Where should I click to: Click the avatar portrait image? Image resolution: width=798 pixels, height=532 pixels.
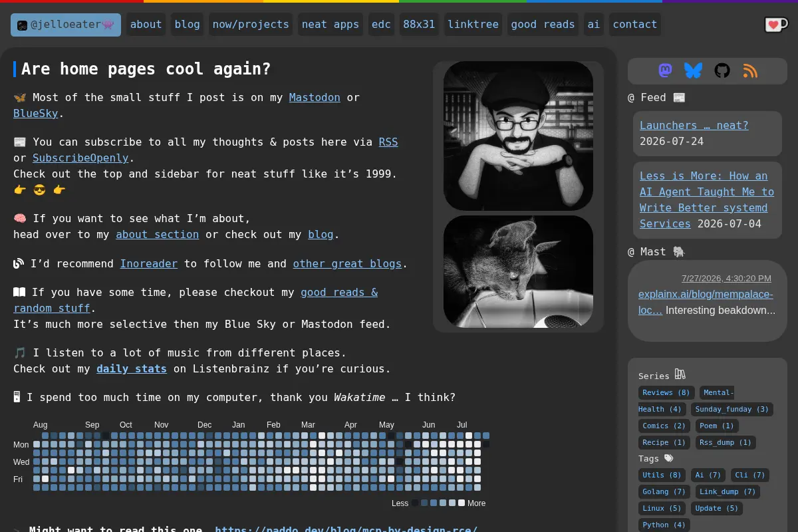point(518,136)
